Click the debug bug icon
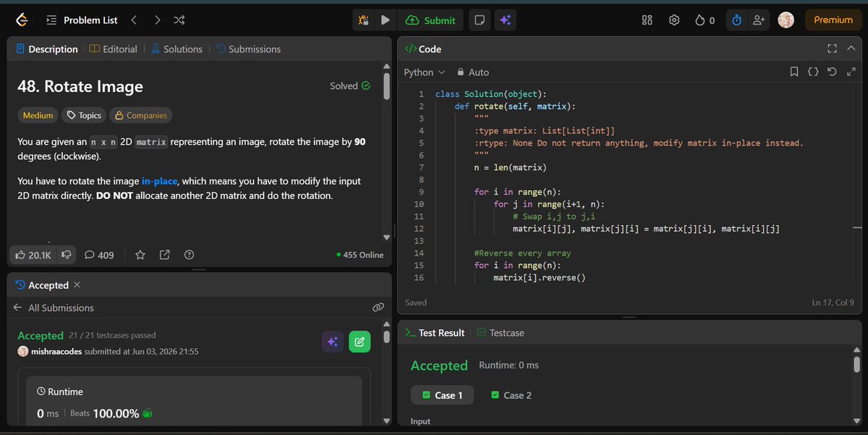 pos(364,20)
